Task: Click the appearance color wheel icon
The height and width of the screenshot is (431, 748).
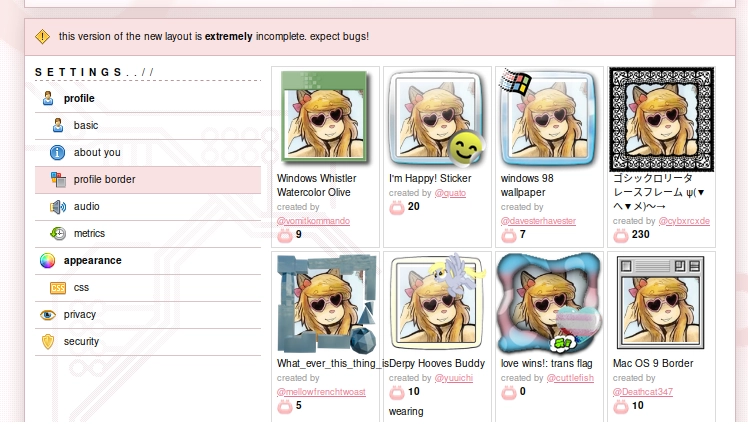Action: 47,261
